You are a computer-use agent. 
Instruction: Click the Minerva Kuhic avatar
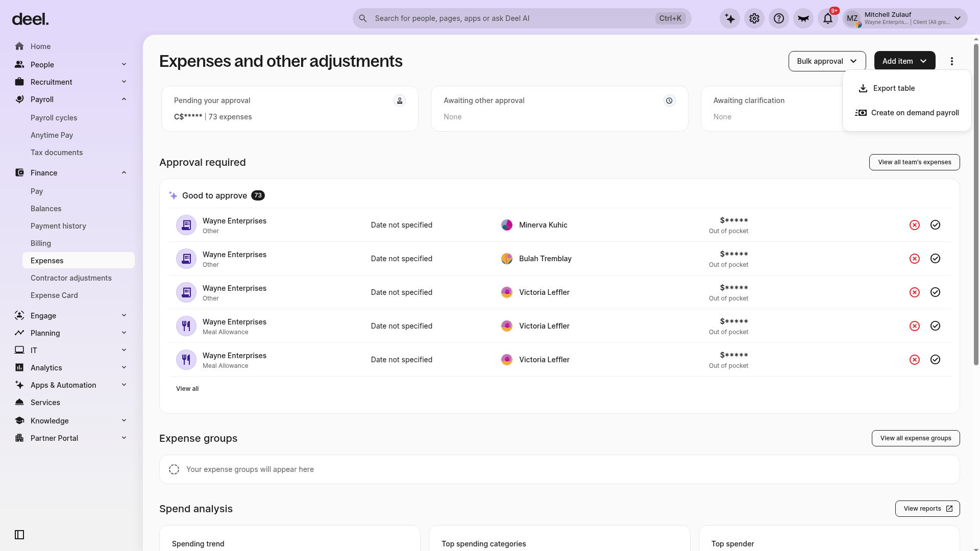tap(507, 225)
